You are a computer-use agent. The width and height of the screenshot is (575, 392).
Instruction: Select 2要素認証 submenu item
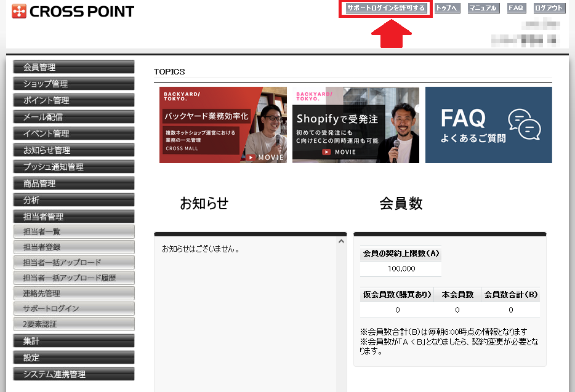pos(74,324)
